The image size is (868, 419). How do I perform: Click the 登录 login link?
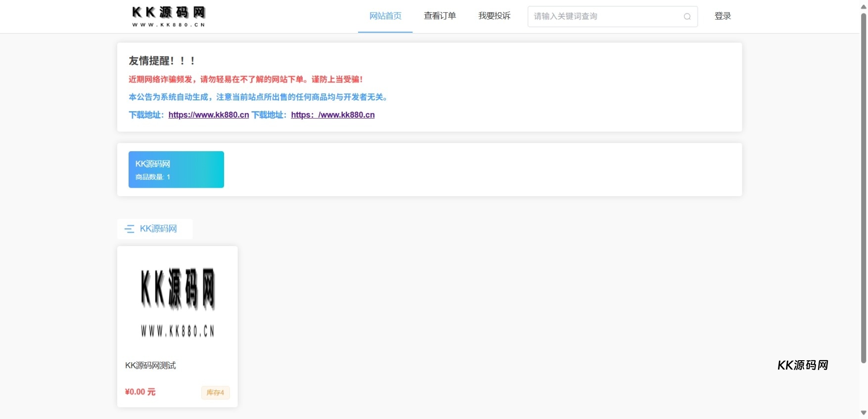[723, 16]
